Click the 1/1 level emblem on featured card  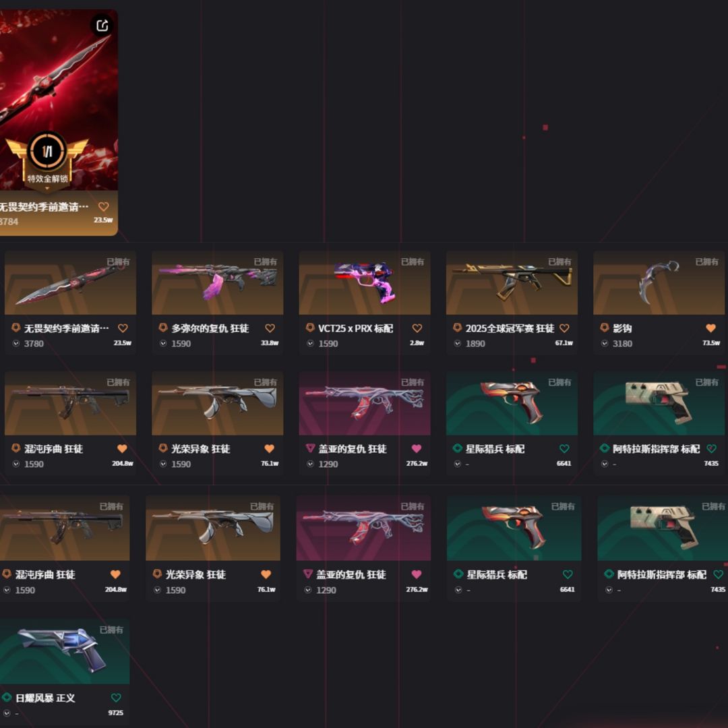[x=47, y=151]
